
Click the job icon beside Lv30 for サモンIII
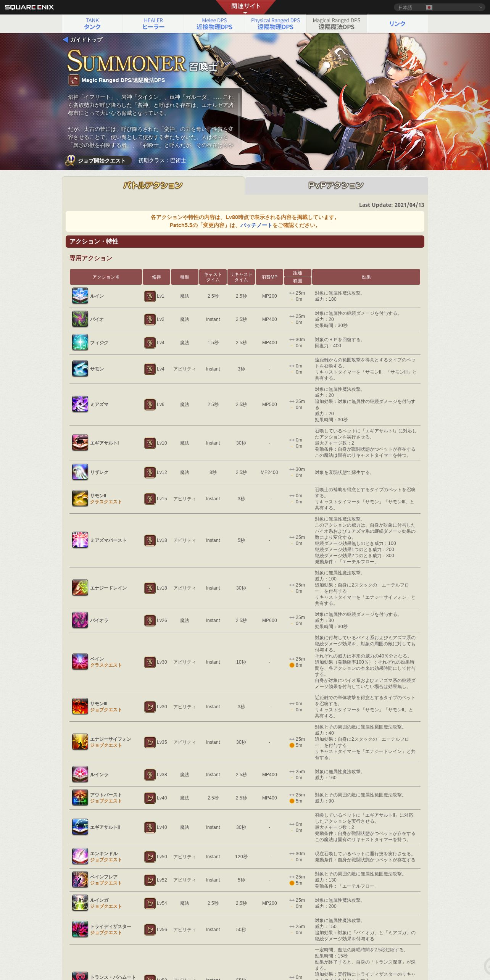point(150,707)
